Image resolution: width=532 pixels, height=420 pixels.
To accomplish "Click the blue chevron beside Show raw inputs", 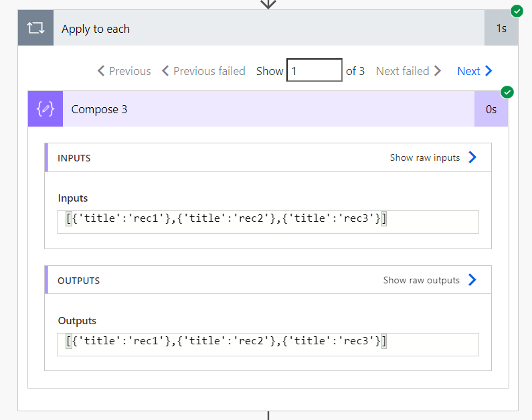I will pyautogui.click(x=472, y=157).
